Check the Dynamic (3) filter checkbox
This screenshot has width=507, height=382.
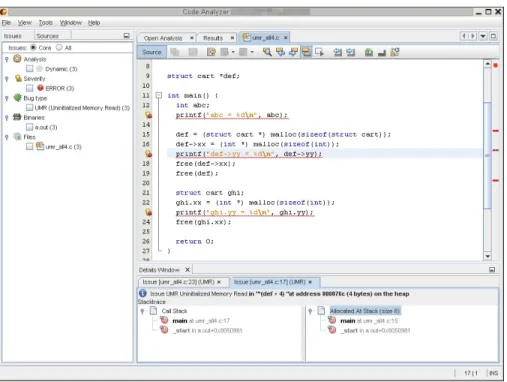tap(30, 69)
